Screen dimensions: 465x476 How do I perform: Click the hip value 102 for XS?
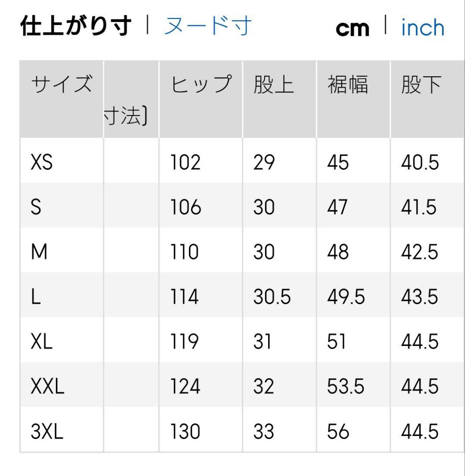click(x=185, y=163)
